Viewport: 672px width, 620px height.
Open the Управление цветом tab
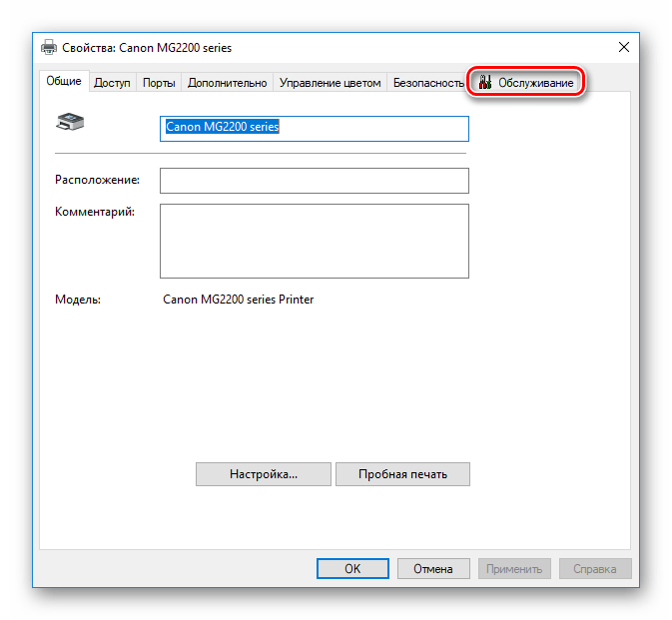pyautogui.click(x=330, y=84)
